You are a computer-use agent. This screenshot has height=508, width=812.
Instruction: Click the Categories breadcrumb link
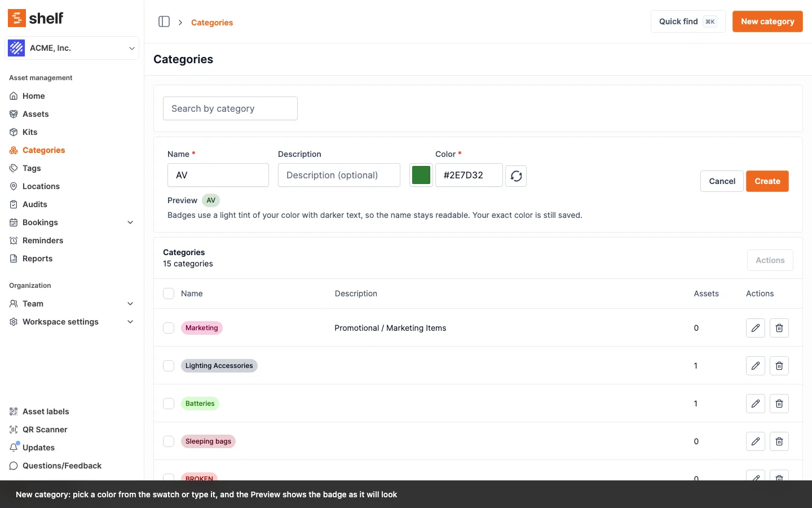click(x=212, y=23)
